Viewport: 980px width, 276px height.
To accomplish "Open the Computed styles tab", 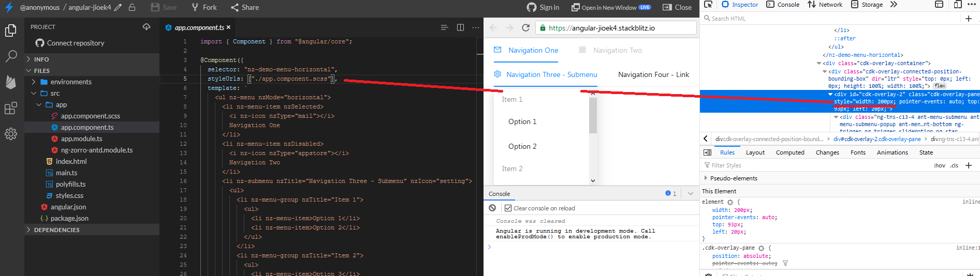I will pos(790,152).
